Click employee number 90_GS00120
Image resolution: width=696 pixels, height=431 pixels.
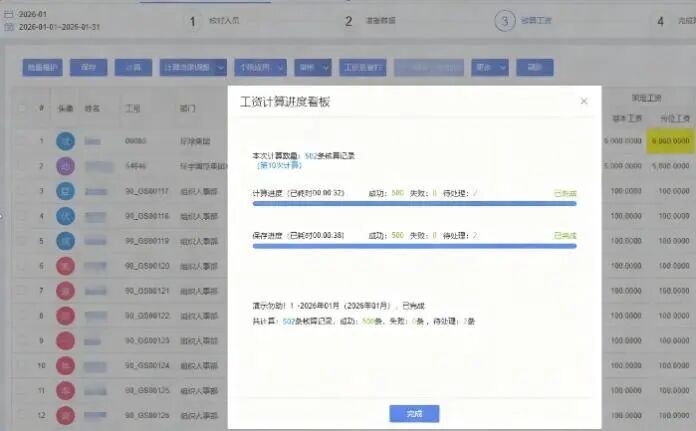pyautogui.click(x=147, y=266)
